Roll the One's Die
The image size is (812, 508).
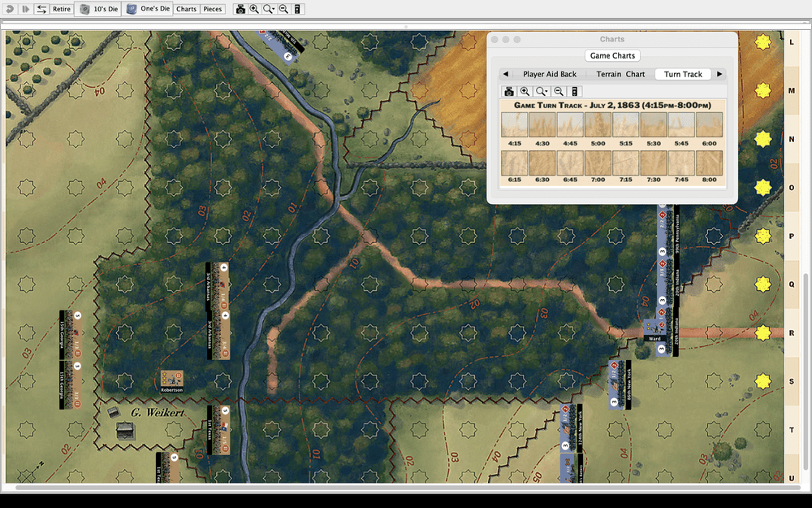tap(147, 9)
